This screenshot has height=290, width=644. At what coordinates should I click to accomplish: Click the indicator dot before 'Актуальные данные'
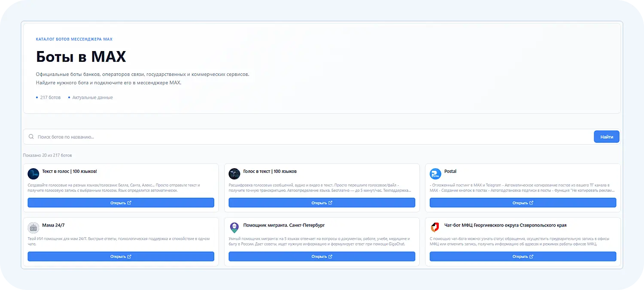click(69, 97)
